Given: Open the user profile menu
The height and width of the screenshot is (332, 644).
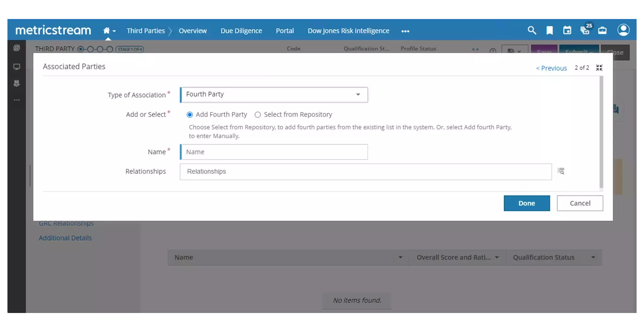Looking at the screenshot, I should tap(623, 30).
